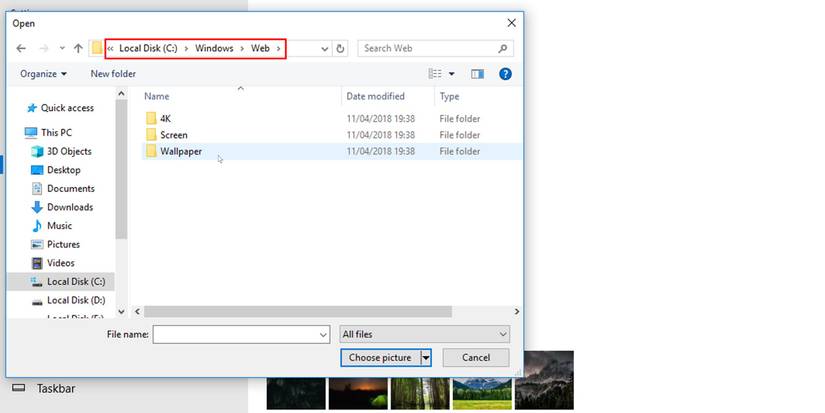The width and height of the screenshot is (825, 413).
Task: Click Local Disk (C:) in address path
Action: 148,48
